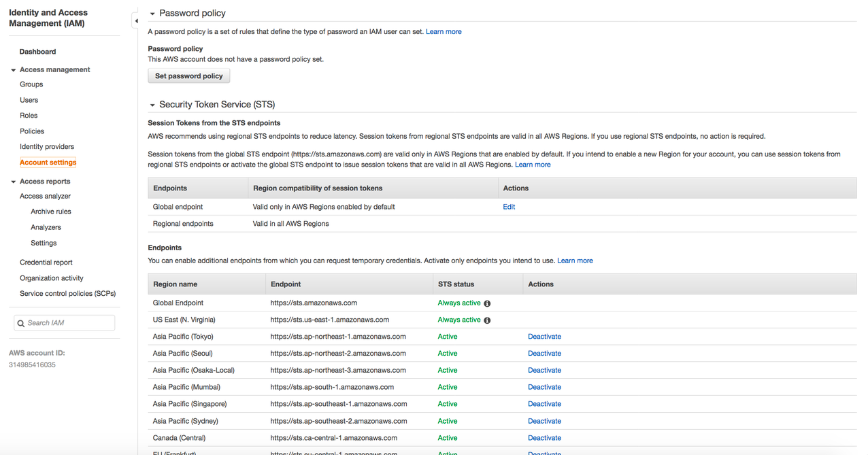
Task: Deactivate Asia Pacific (Tokyo) endpoint
Action: pyautogui.click(x=544, y=337)
